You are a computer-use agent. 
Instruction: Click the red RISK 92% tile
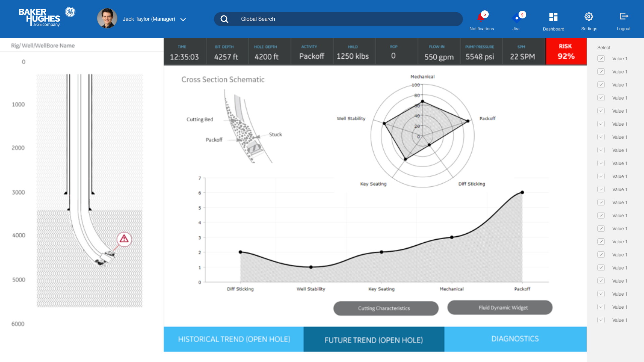pyautogui.click(x=566, y=52)
